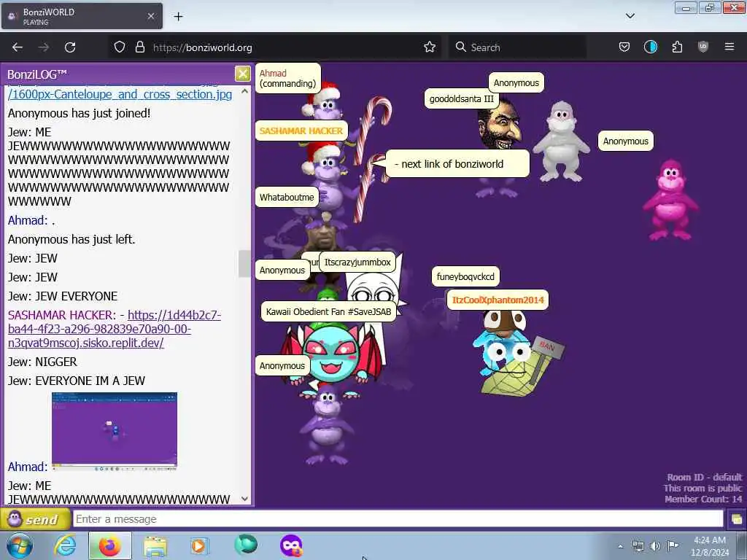This screenshot has height=560, width=747.
Task: Open Ahmad's purple screenshot thumbnail in log
Action: [x=115, y=431]
